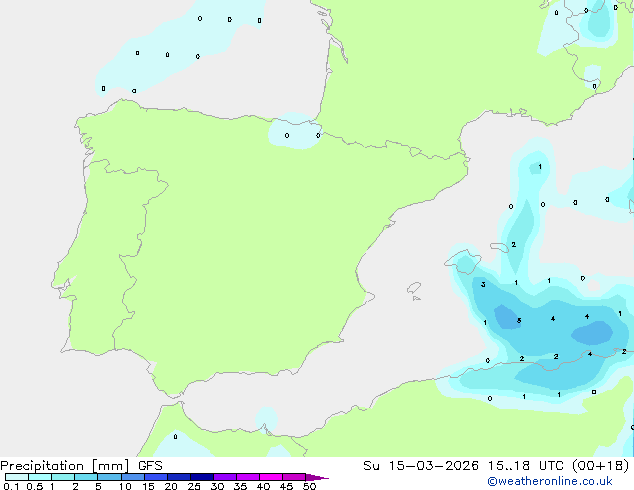Click the 10–15 mm legend color swatch
The image size is (634, 490).
click(x=133, y=477)
